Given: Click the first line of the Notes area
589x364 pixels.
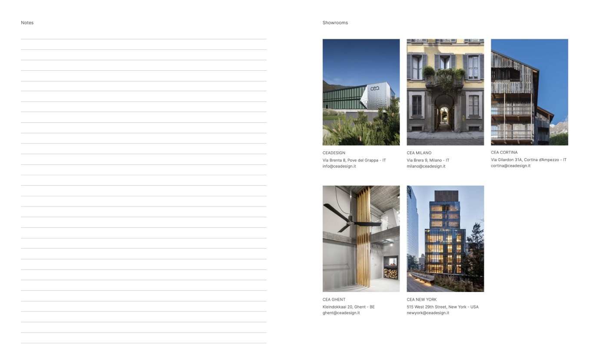Looking at the screenshot, I should coord(143,44).
